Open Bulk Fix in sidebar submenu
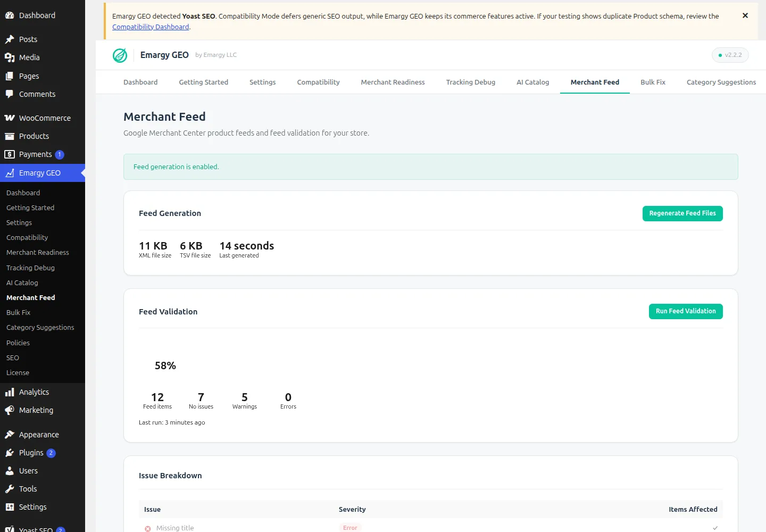 coord(18,313)
